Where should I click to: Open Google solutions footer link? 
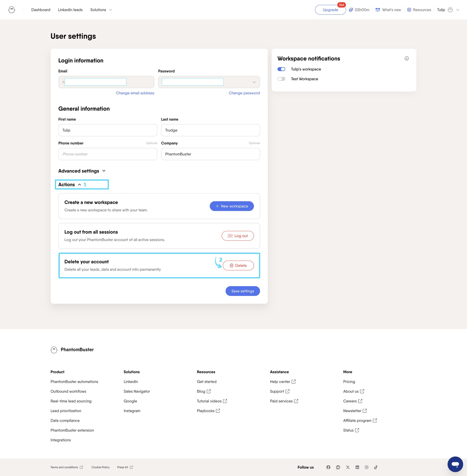[130, 401]
